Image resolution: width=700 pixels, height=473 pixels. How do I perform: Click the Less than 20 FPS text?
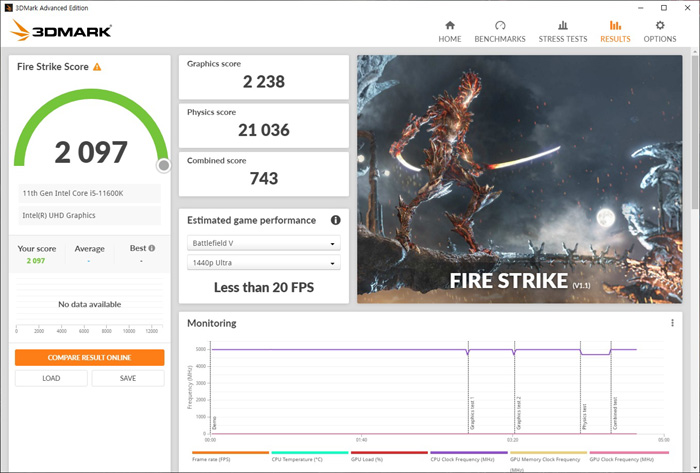(264, 287)
